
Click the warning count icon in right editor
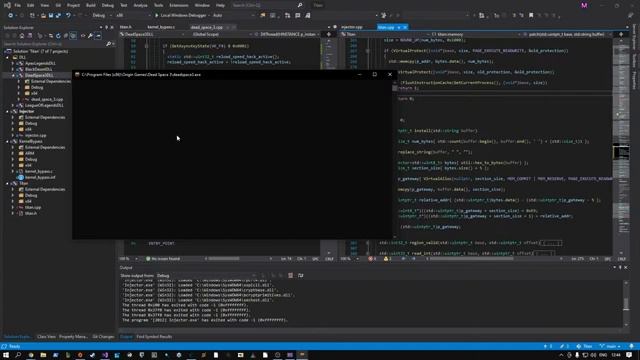pyautogui.click(x=387, y=259)
